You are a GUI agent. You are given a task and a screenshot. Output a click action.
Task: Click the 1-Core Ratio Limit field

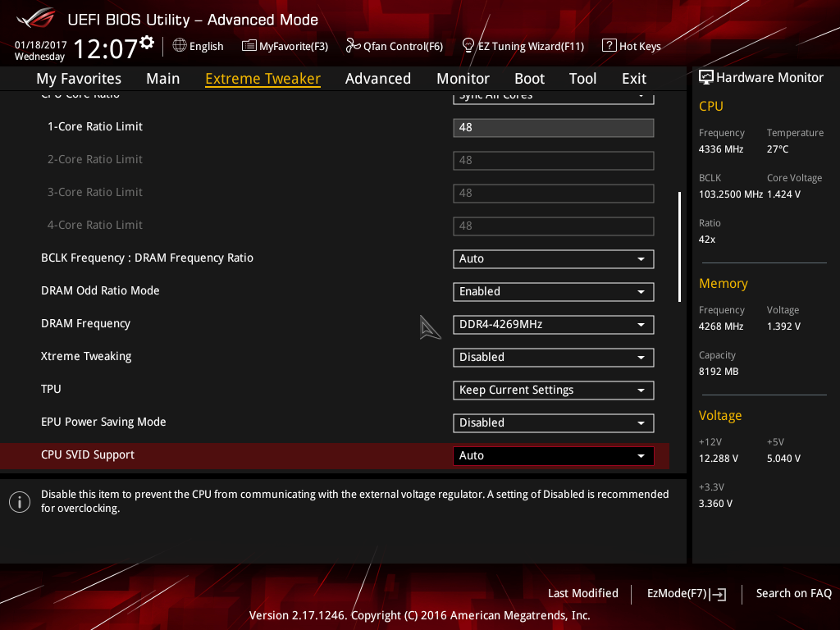(554, 127)
